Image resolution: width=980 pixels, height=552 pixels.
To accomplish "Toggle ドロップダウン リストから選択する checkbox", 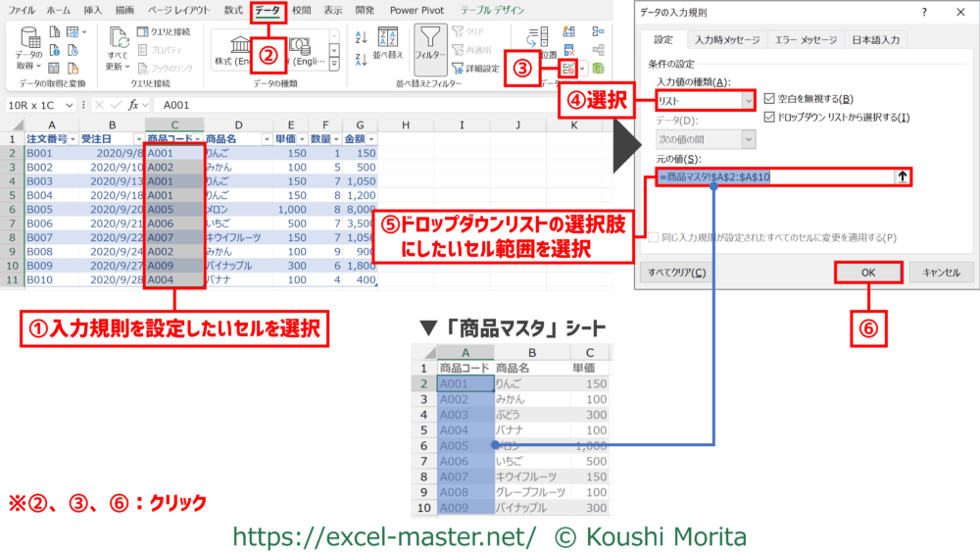I will click(769, 118).
